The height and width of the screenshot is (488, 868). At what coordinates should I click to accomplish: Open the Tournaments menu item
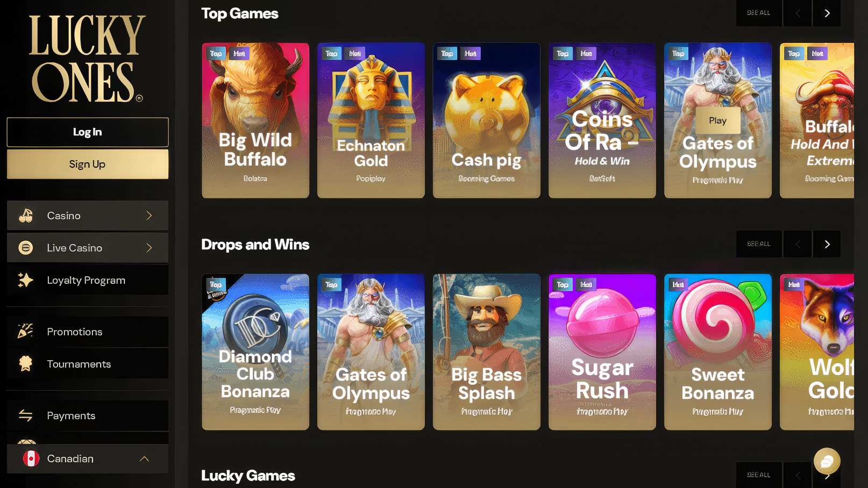[x=88, y=364]
